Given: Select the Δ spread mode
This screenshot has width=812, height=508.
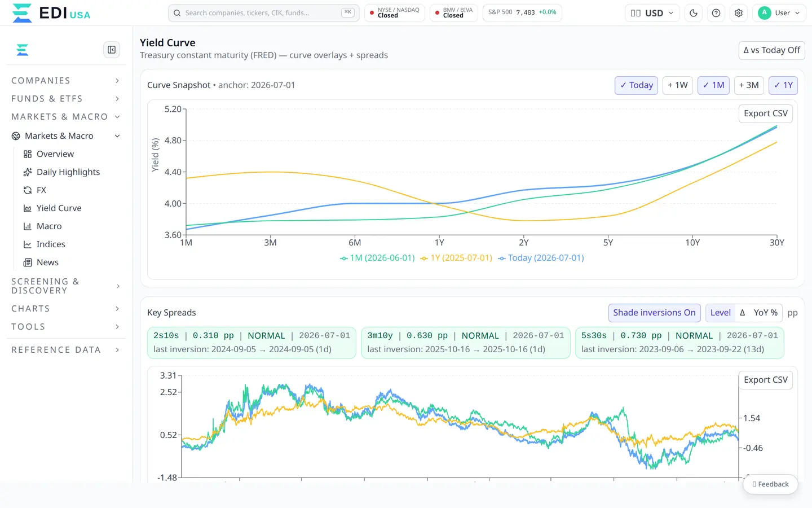Looking at the screenshot, I should coord(742,313).
